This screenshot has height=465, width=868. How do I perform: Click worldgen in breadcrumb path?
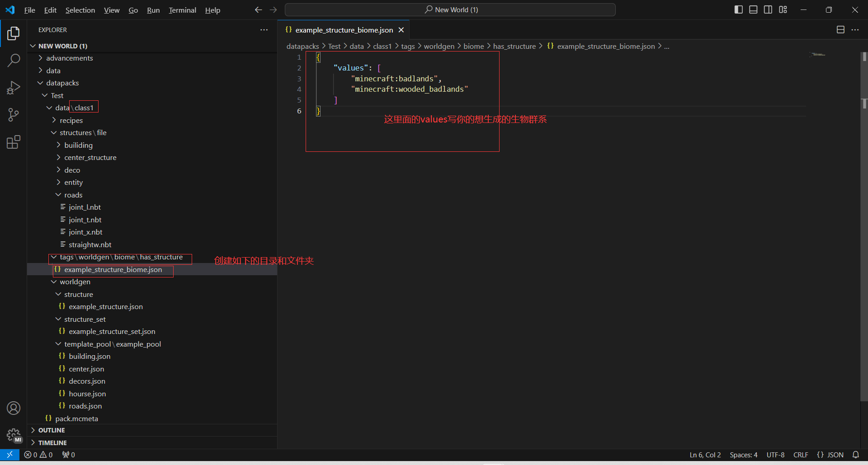coord(439,46)
